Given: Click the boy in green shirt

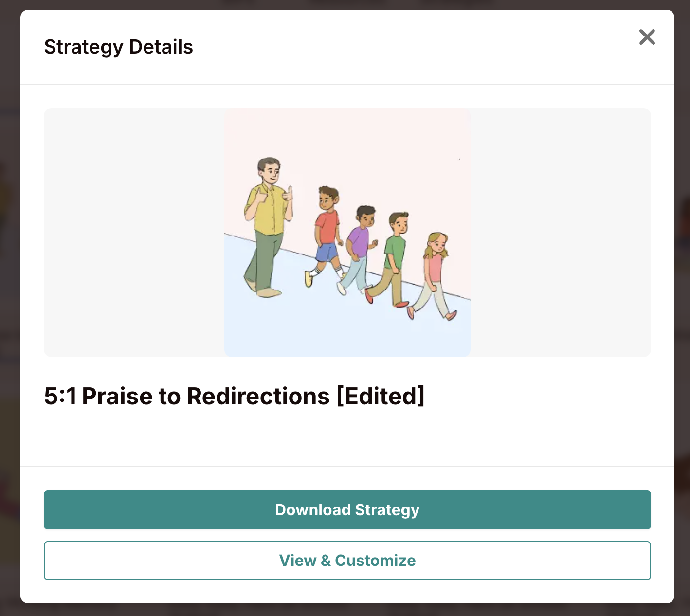Looking at the screenshot, I should [x=395, y=253].
